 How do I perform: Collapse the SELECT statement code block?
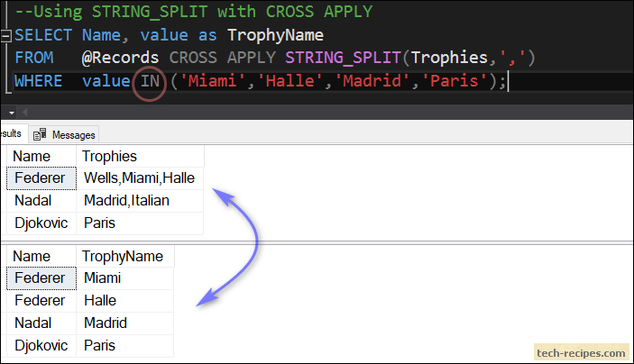click(5, 36)
